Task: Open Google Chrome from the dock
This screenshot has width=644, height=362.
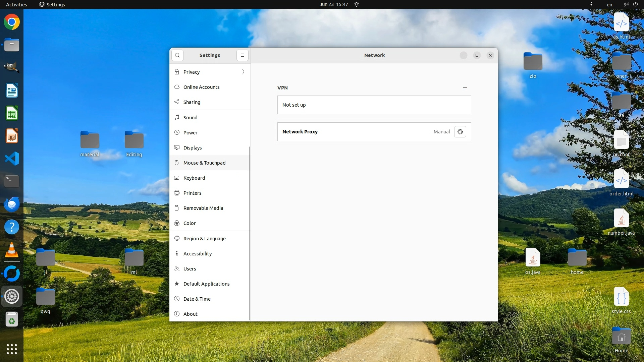Action: 12,22
